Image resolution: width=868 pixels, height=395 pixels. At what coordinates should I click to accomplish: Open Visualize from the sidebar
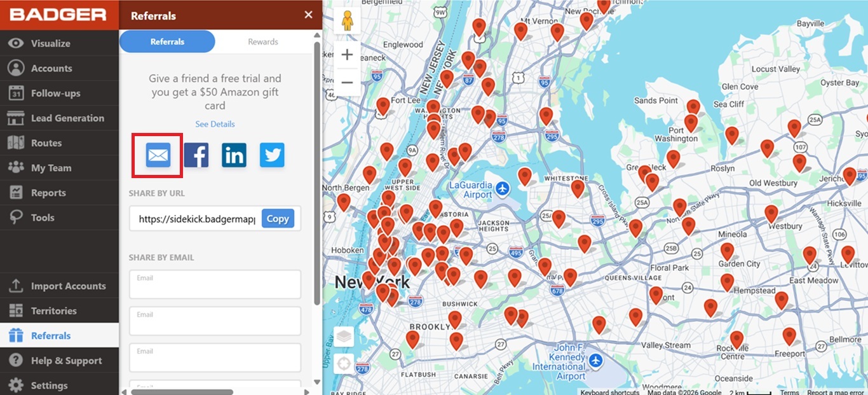pos(59,43)
